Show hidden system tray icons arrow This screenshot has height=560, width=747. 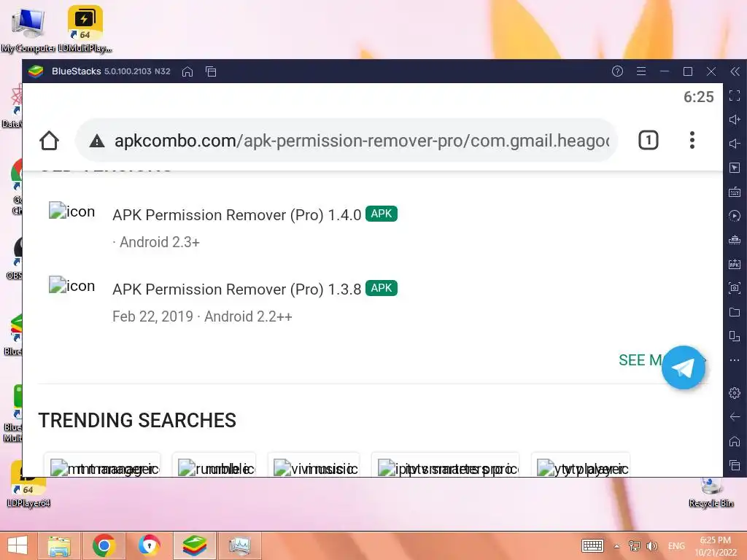click(x=616, y=546)
